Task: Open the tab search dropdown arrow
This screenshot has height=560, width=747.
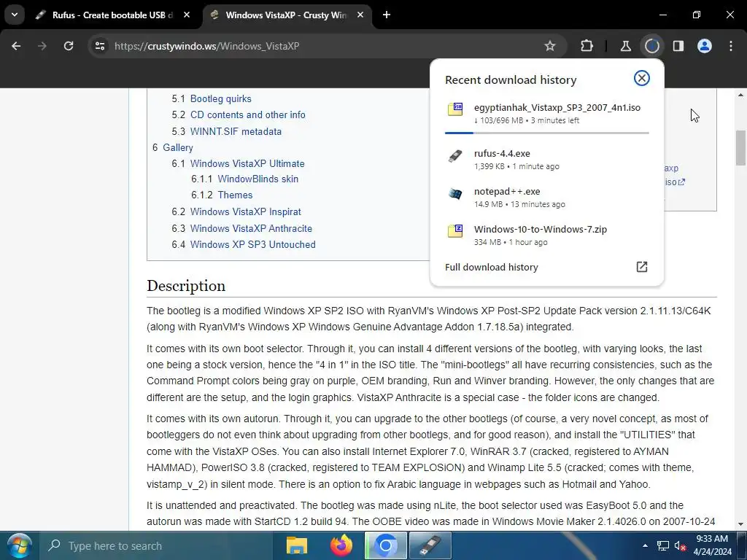Action: [15, 15]
